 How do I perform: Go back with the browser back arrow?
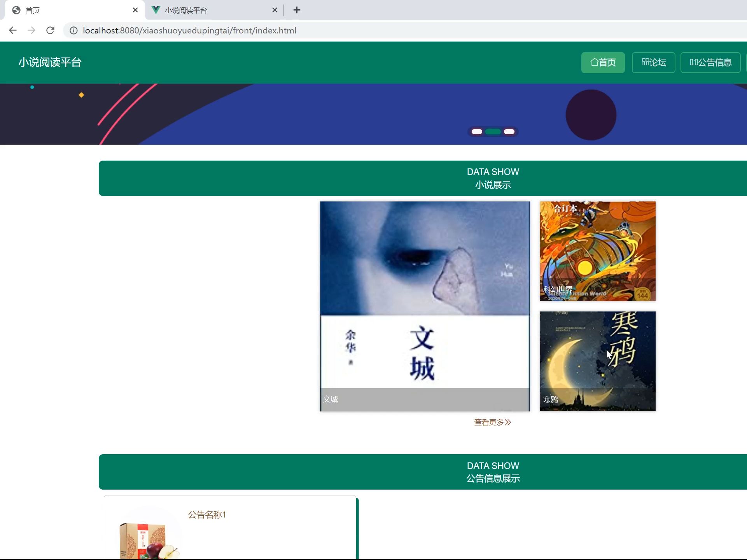[13, 30]
